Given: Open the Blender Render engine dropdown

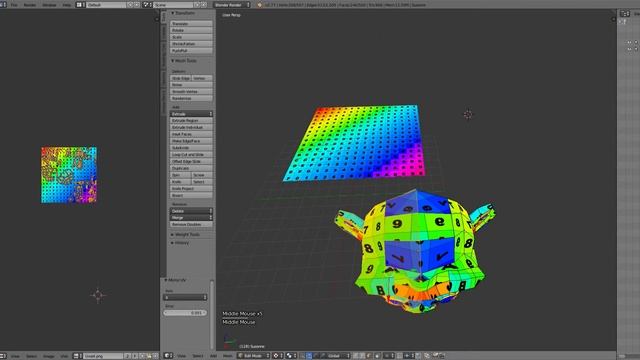Looking at the screenshot, I should [x=232, y=5].
